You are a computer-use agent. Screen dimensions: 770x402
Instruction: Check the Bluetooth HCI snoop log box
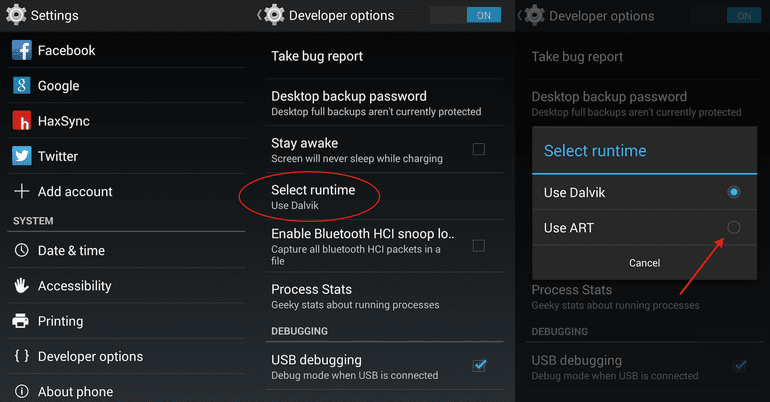point(479,245)
